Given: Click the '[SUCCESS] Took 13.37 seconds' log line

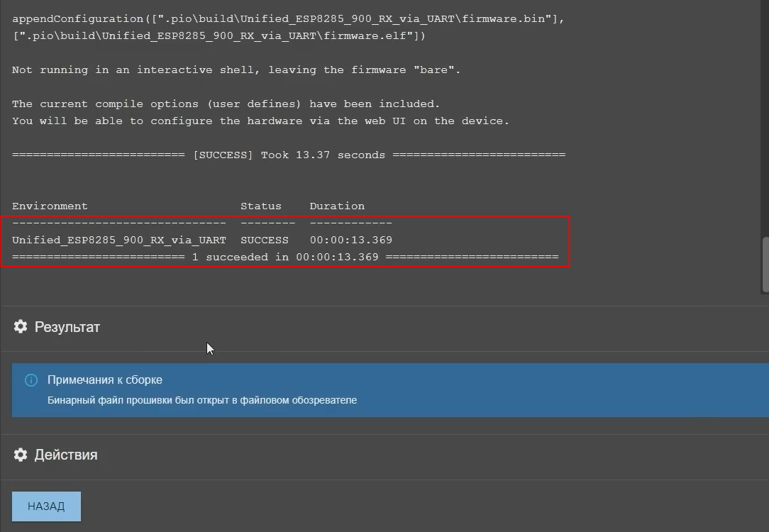Looking at the screenshot, I should pos(289,155).
